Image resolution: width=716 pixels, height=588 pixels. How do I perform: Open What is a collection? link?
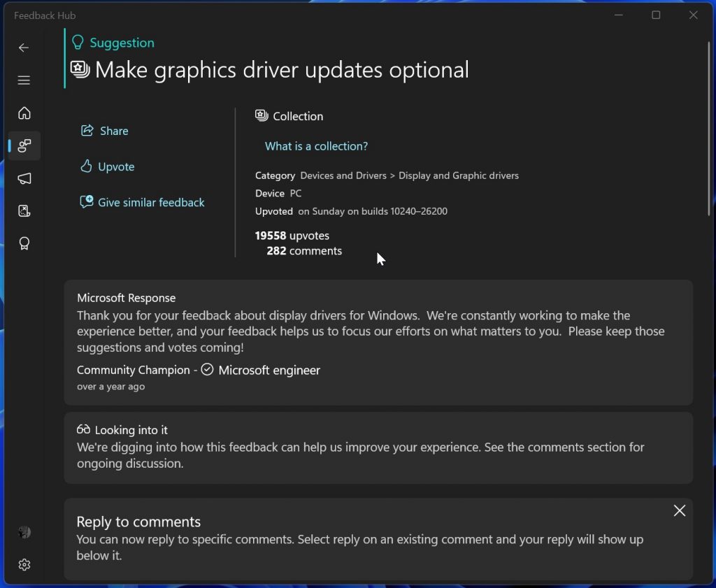click(x=316, y=146)
